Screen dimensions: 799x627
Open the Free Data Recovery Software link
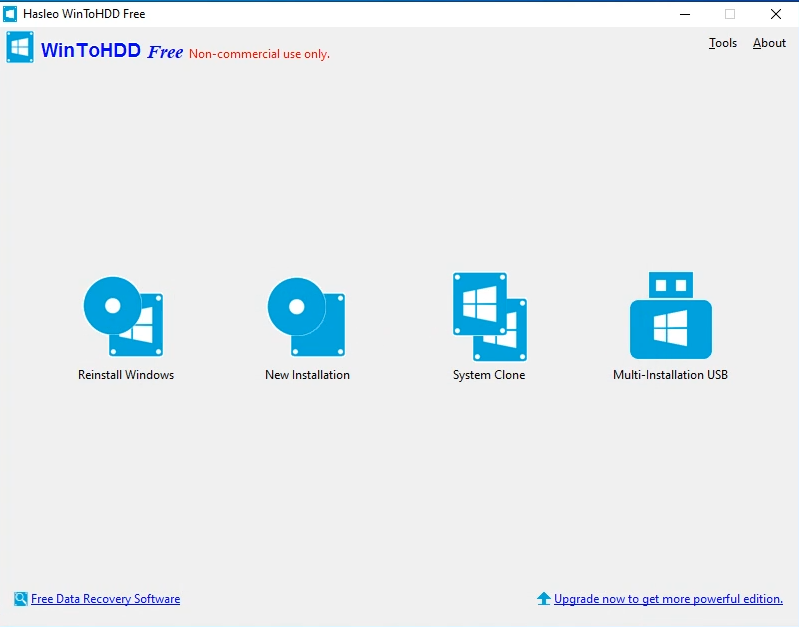[105, 598]
